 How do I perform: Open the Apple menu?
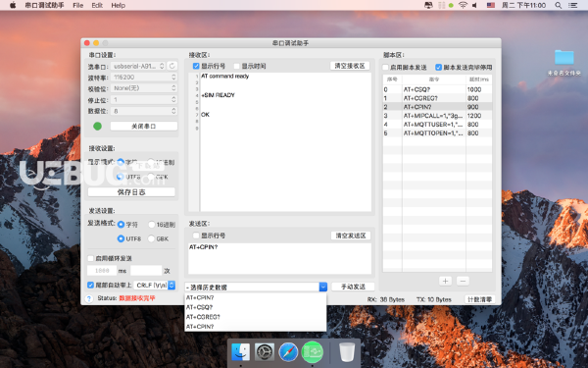click(13, 5)
